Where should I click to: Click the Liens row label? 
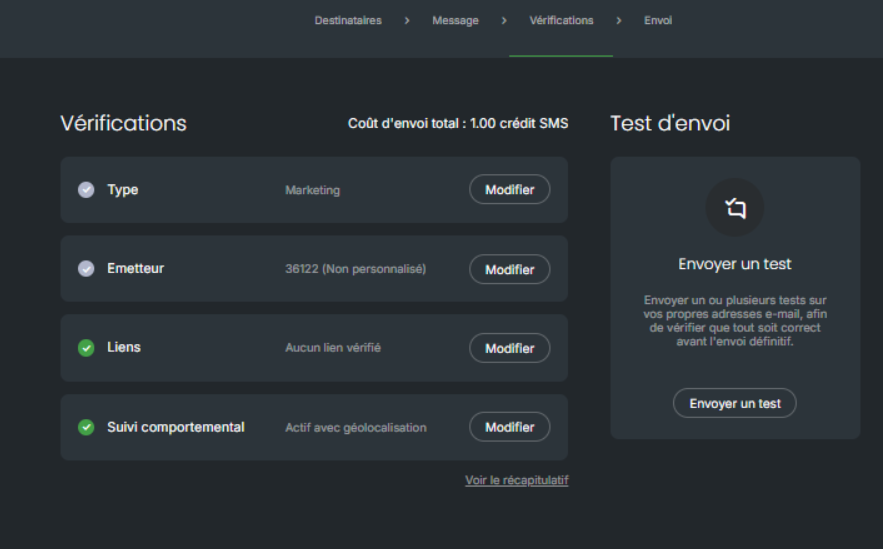click(124, 347)
